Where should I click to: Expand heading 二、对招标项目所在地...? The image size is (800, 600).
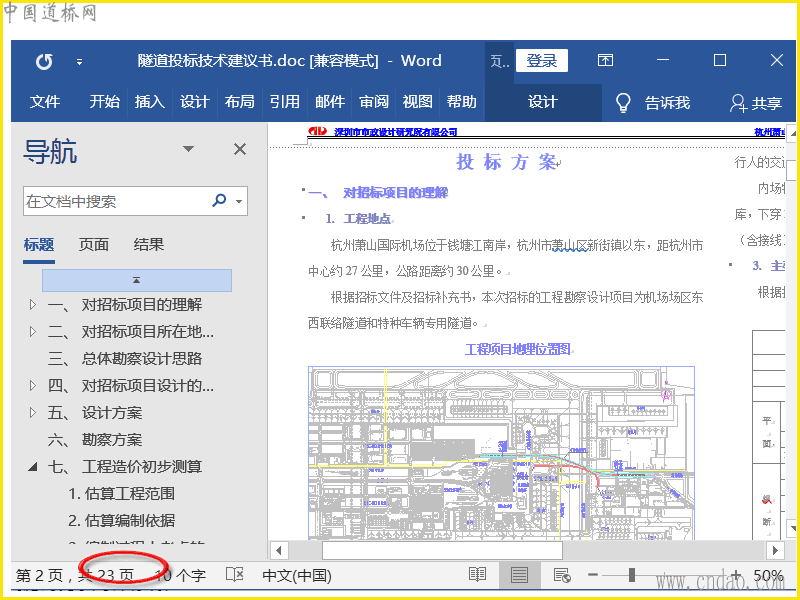[x=33, y=332]
